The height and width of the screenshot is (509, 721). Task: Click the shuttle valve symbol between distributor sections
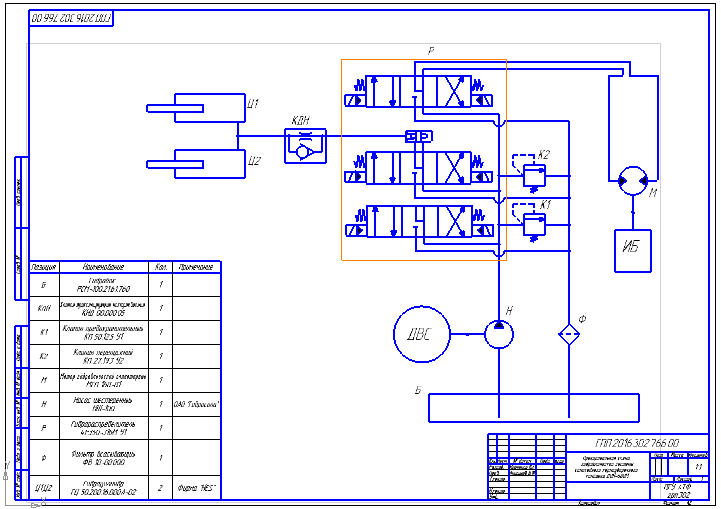pos(419,136)
